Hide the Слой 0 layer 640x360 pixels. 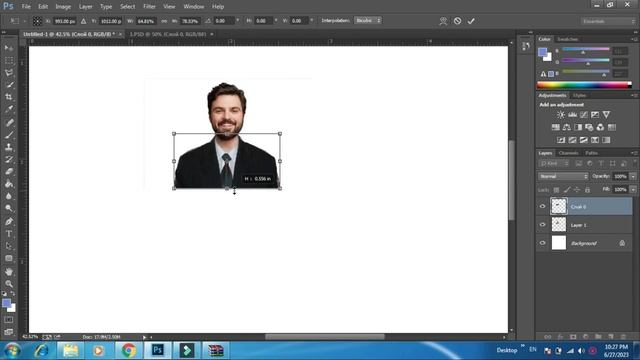tap(542, 207)
